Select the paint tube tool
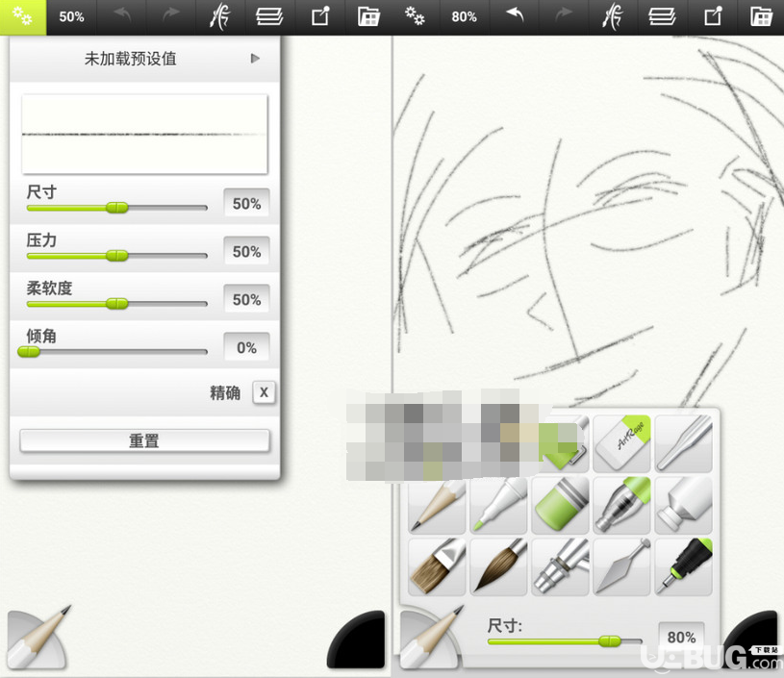Image resolution: width=784 pixels, height=678 pixels. [x=684, y=505]
